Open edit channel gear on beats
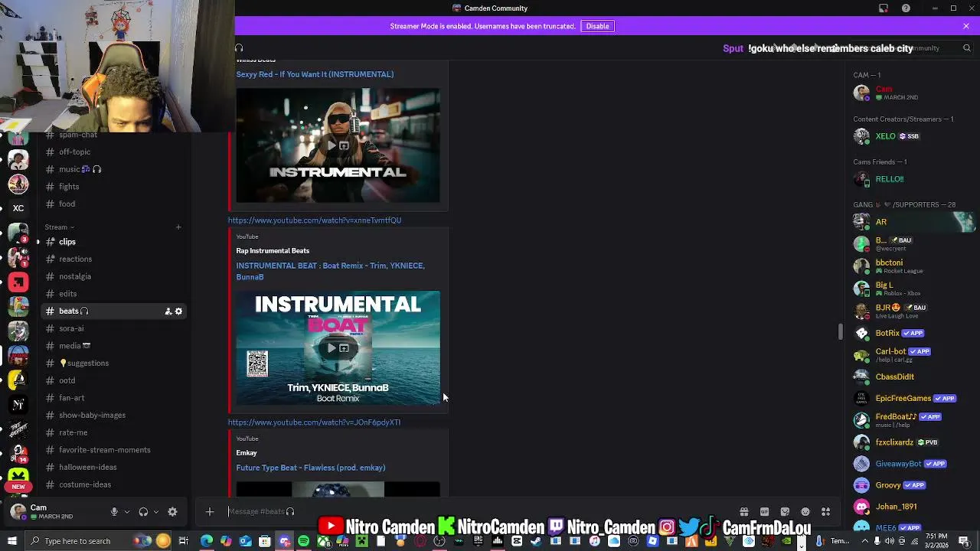The width and height of the screenshot is (980, 551). pos(178,311)
